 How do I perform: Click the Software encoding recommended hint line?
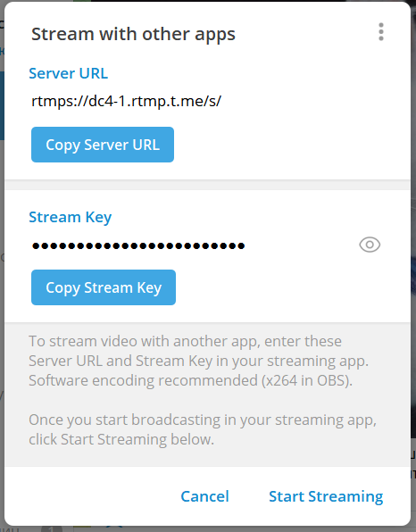coord(191,380)
